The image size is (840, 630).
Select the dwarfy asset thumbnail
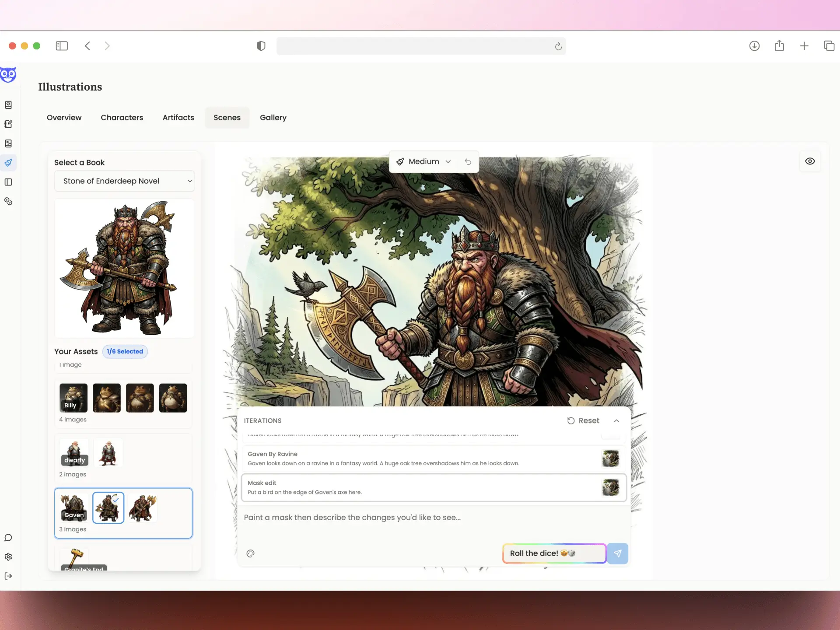tap(74, 453)
